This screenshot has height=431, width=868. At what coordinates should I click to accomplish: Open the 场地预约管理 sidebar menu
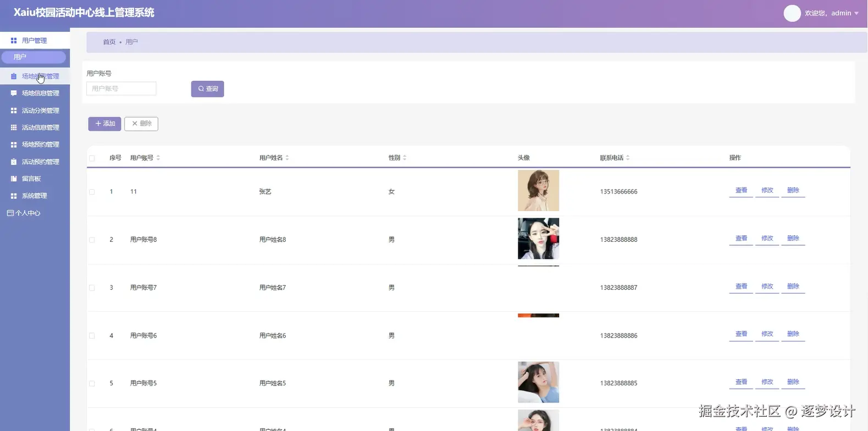pos(35,145)
